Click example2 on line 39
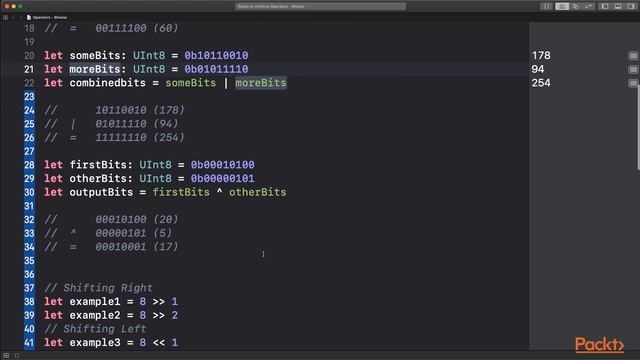This screenshot has width=640, height=360. 95,316
